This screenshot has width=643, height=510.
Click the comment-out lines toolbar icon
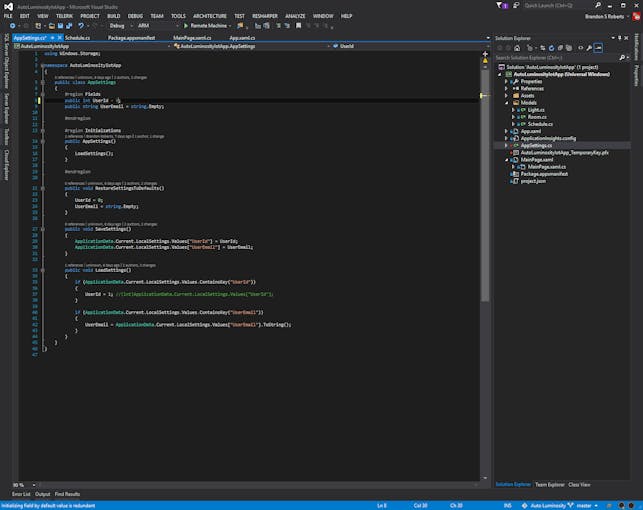tap(278, 26)
